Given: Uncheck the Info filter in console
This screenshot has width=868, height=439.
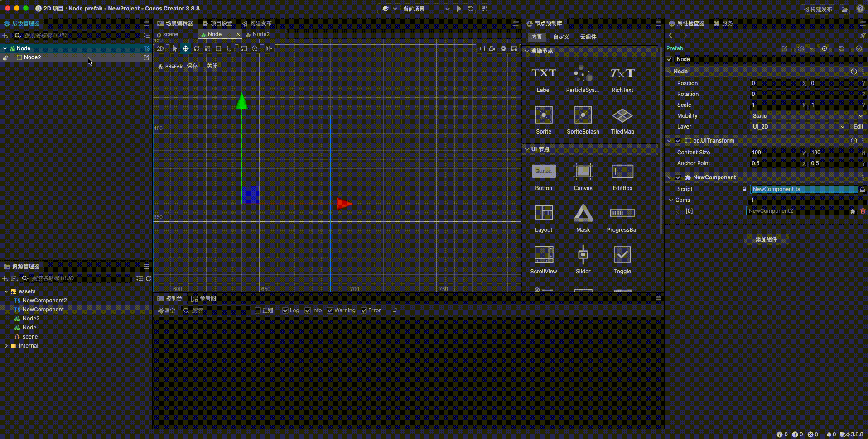Looking at the screenshot, I should click(x=308, y=310).
